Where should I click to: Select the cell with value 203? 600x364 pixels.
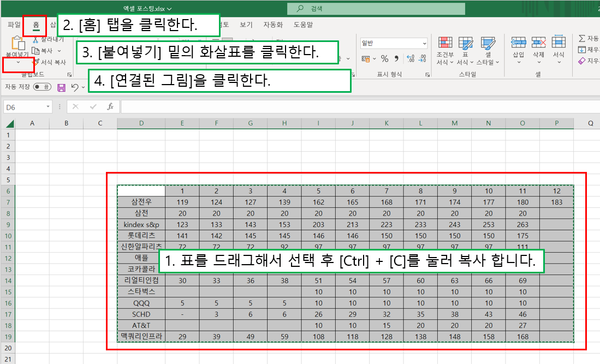[x=318, y=224]
